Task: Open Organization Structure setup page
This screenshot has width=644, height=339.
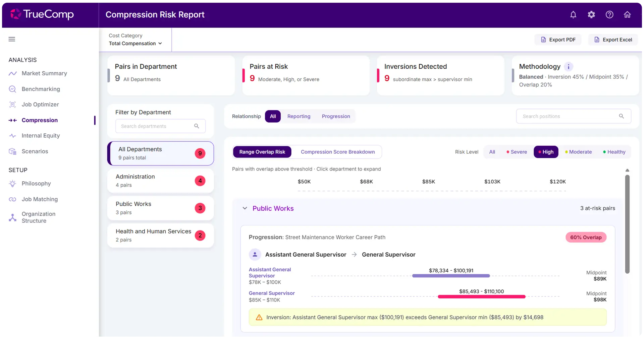Action: 38,217
